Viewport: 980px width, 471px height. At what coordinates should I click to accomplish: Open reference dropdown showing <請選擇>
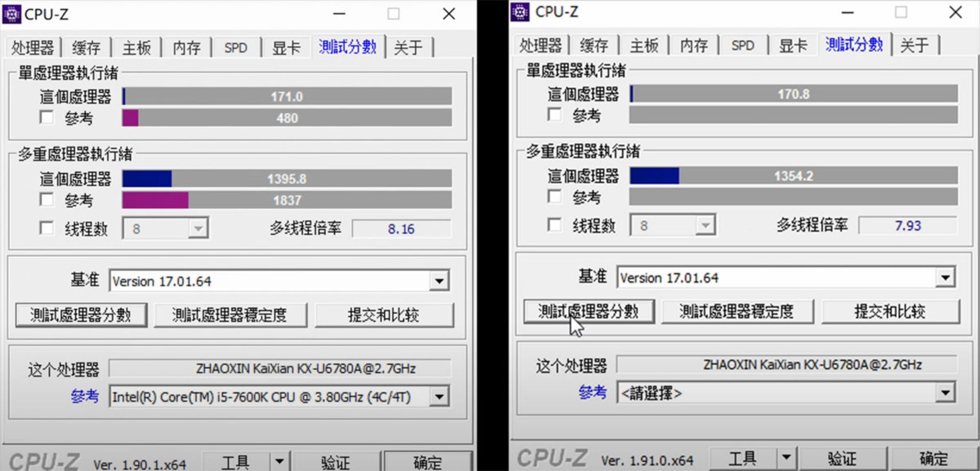(786, 393)
